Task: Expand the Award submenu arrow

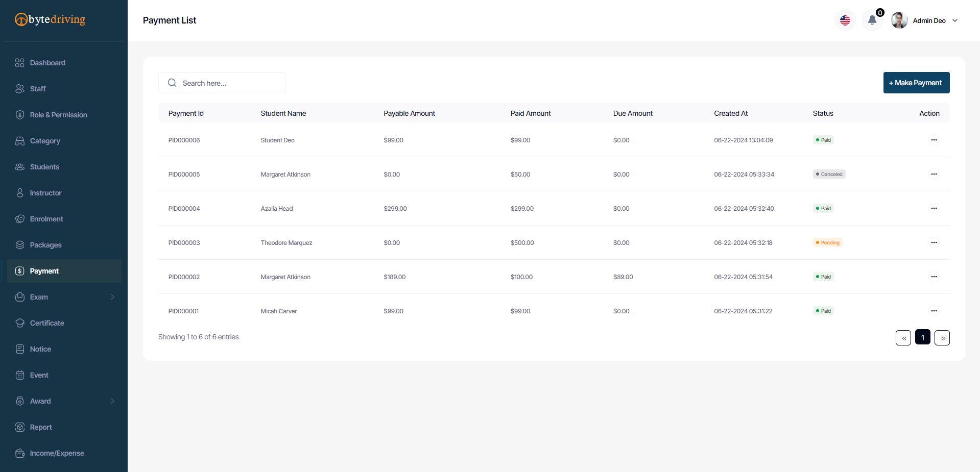Action: click(112, 401)
